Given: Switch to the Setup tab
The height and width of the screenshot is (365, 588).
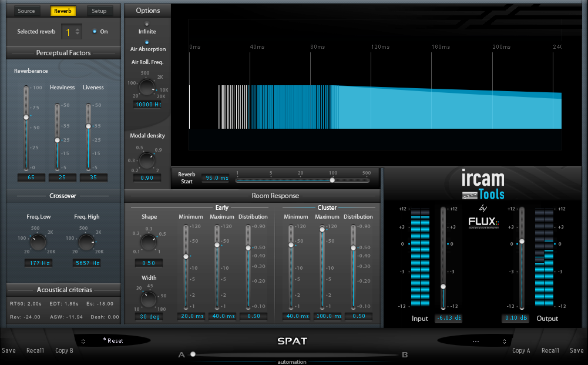Looking at the screenshot, I should click(99, 11).
